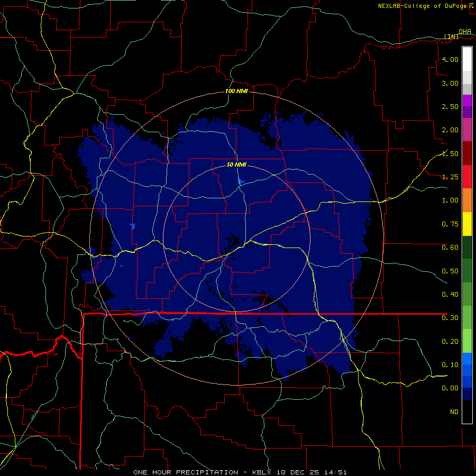This screenshot has height=476, width=476.
Task: Click the 50 NMI range ring label
Action: (x=236, y=165)
